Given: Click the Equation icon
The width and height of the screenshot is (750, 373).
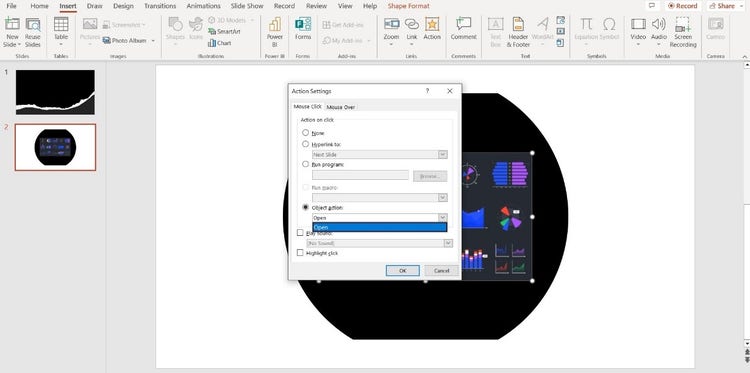Looking at the screenshot, I should 586,24.
